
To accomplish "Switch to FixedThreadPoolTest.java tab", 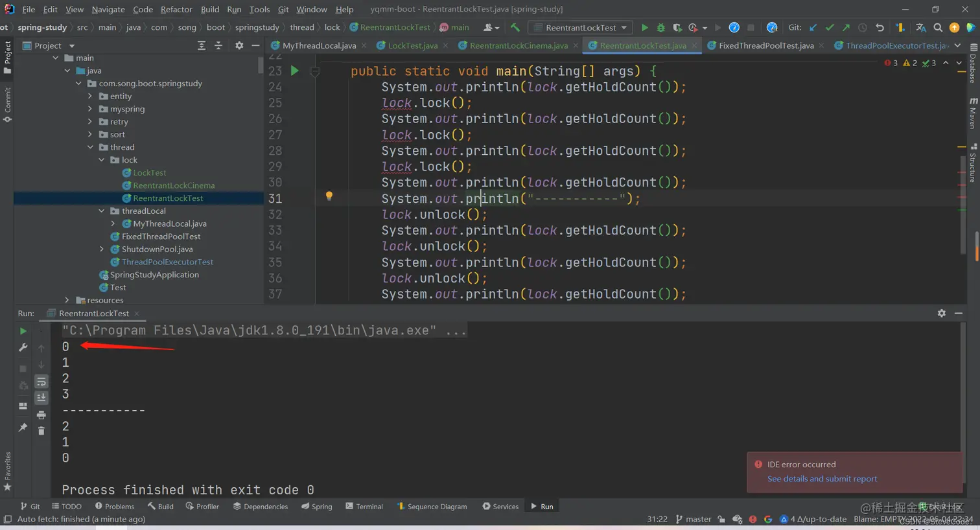I will coord(765,45).
